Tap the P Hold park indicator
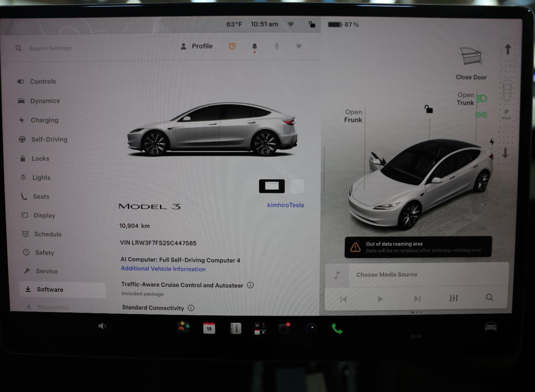The height and width of the screenshot is (392, 535). [507, 114]
